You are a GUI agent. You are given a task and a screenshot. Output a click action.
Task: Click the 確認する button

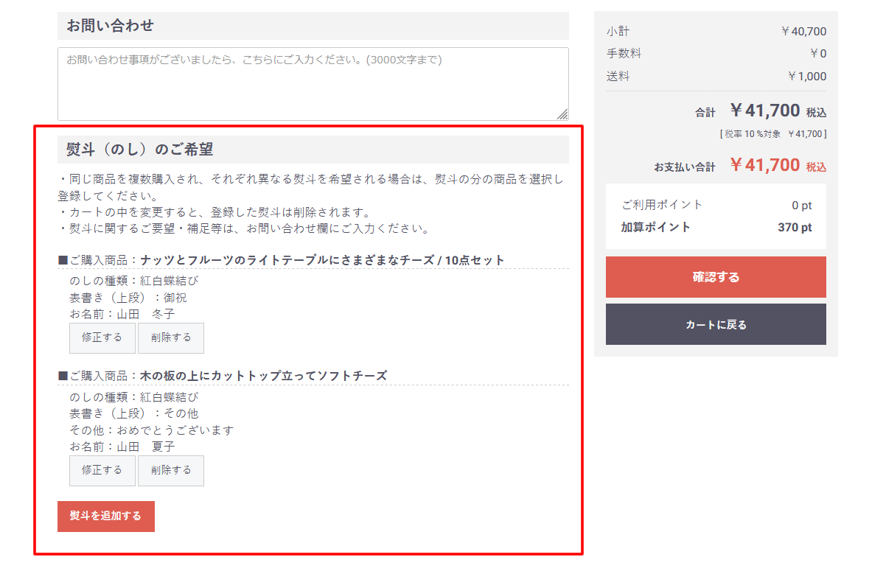(716, 277)
